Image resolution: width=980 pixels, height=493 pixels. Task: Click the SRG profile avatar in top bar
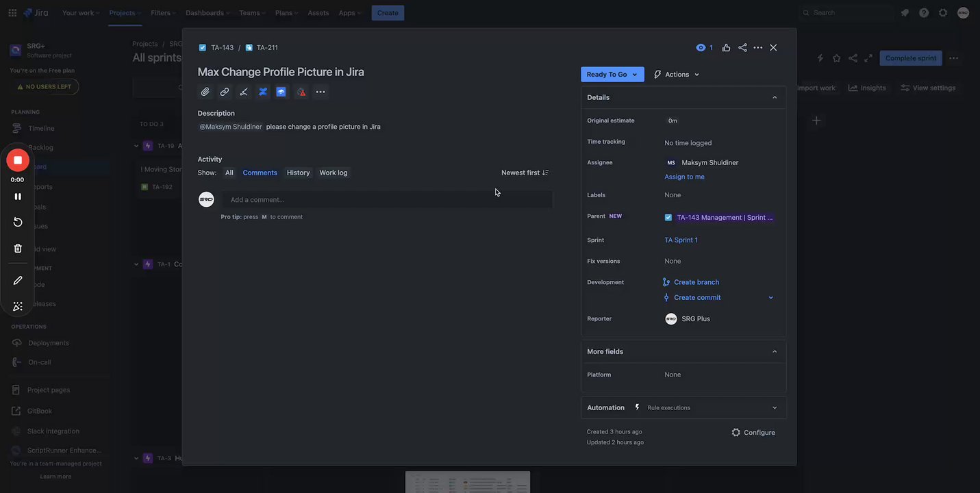click(x=963, y=13)
